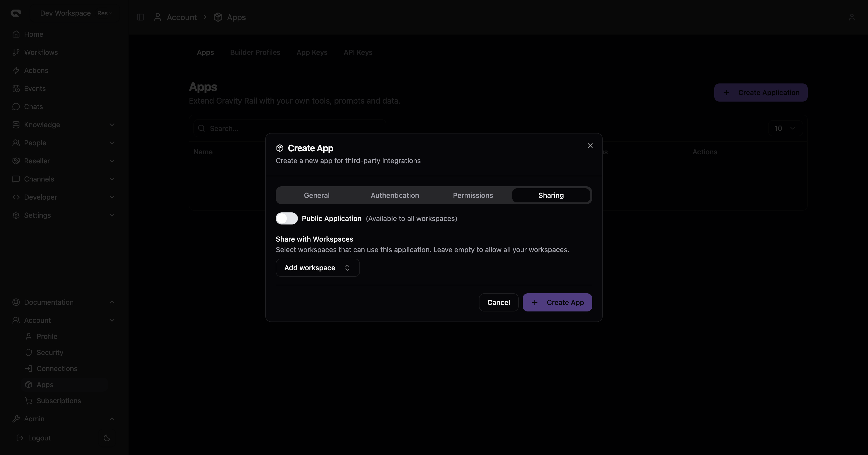
Task: Click the user avatar icon at top right
Action: tap(851, 17)
